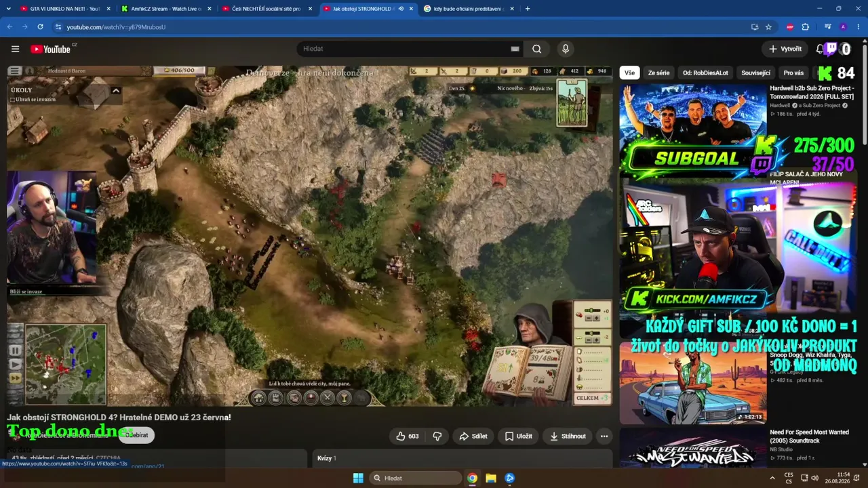Viewport: 868px width, 488px height.
Task: Click the Windows taskbar Hledat search box
Action: [x=416, y=478]
